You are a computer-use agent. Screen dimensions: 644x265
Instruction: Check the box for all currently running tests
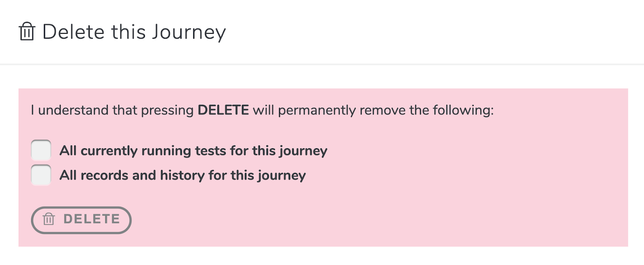point(41,150)
